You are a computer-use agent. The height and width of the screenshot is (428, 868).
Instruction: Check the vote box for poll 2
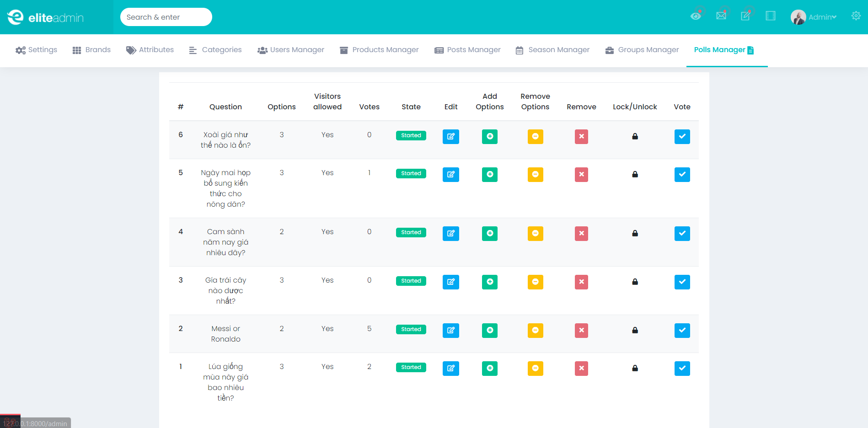click(682, 330)
